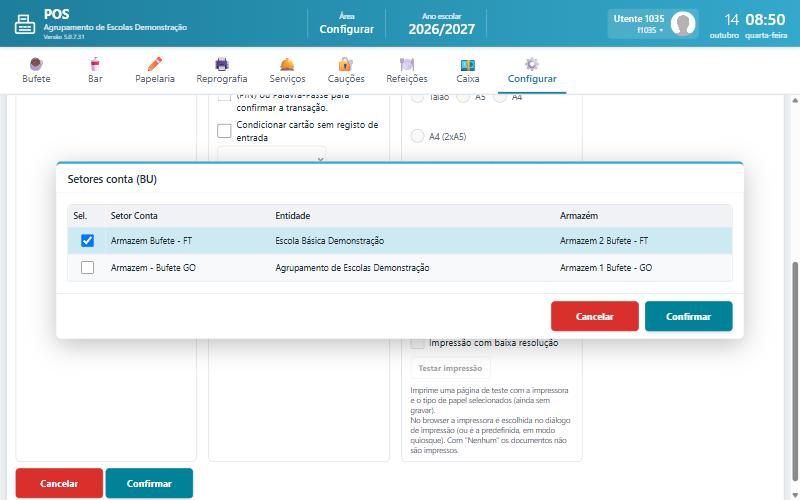The image size is (800, 500).
Task: Click the Configurar gear icon
Action: point(532,64)
